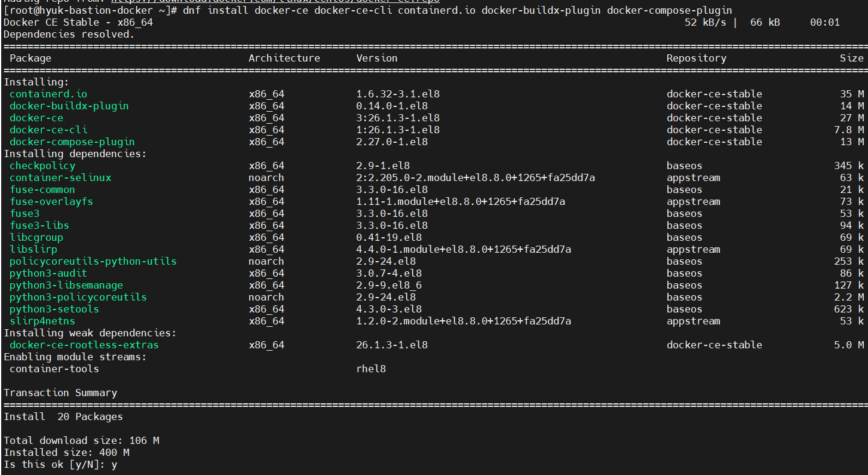Click the Architecture column header
Image resolution: width=868 pixels, height=475 pixels.
tap(284, 58)
